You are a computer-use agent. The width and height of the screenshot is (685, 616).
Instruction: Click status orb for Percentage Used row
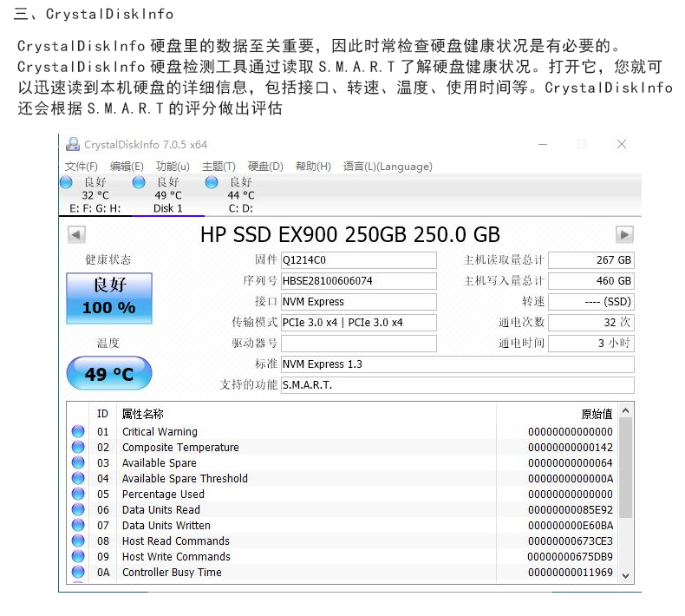point(78,494)
